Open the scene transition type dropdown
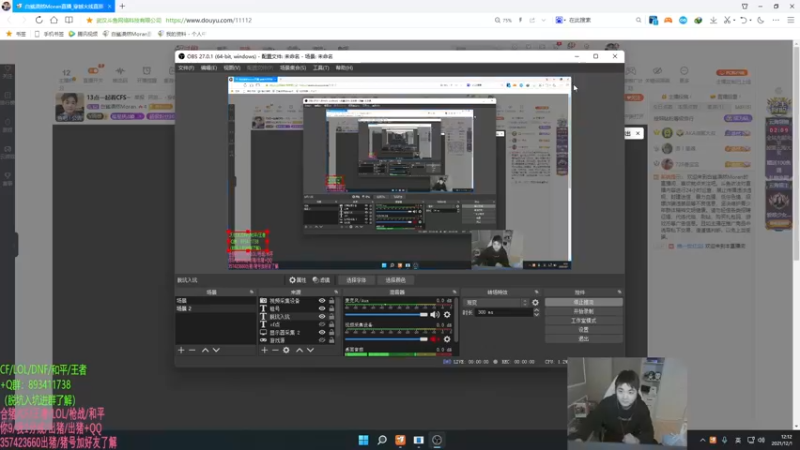The image size is (800, 450). 496,303
